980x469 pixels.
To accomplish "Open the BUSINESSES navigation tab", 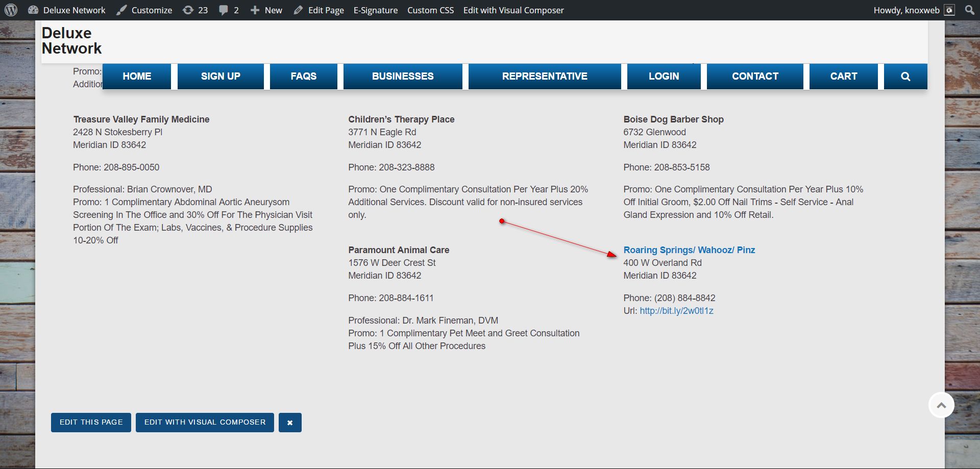I will pyautogui.click(x=403, y=77).
